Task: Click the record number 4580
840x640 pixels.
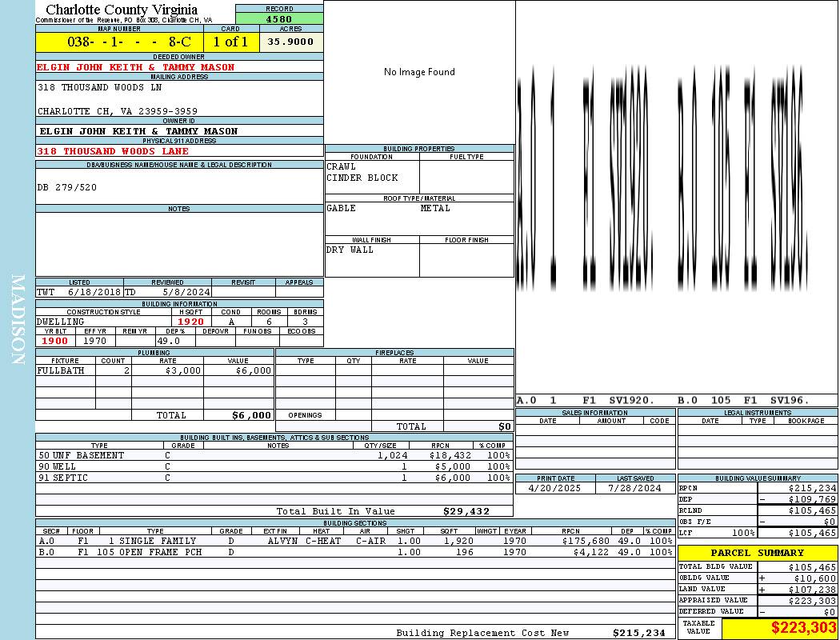Action: (279, 18)
